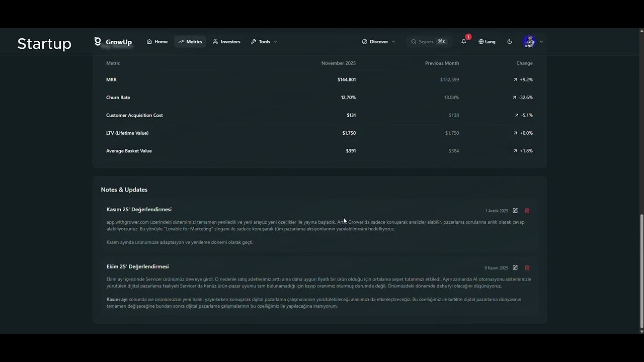Expand the profile menu chevron
This screenshot has height=362, width=644.
[541, 42]
